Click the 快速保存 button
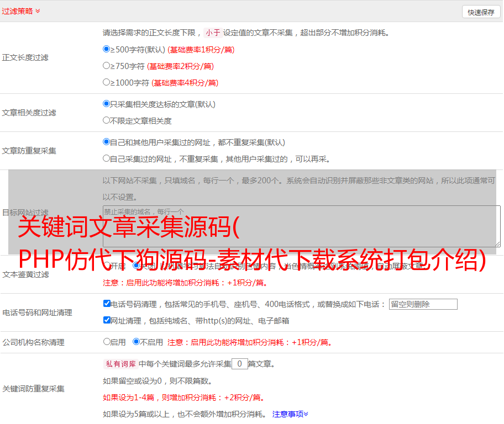The width and height of the screenshot is (504, 424). click(x=481, y=12)
